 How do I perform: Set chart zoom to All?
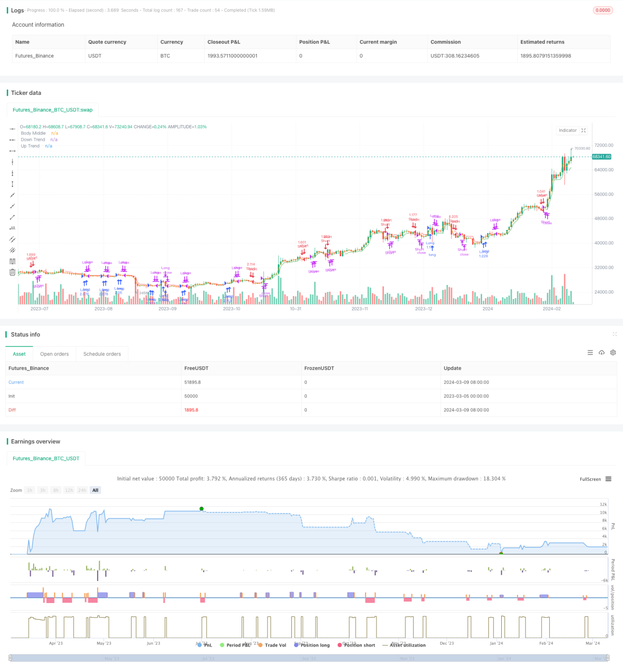point(95,490)
